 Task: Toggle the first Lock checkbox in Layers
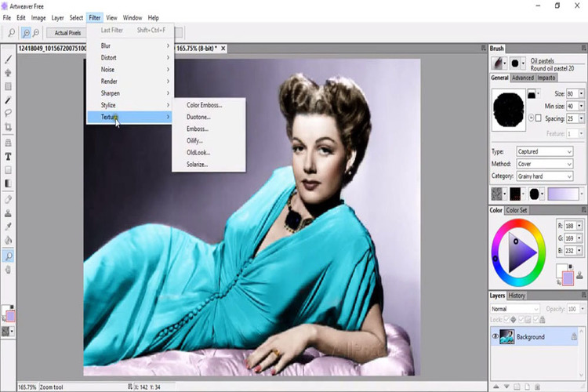click(x=506, y=320)
